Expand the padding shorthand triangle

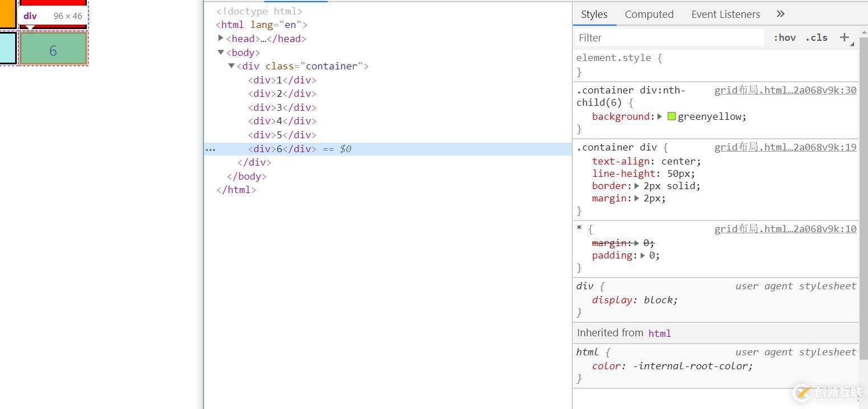642,255
